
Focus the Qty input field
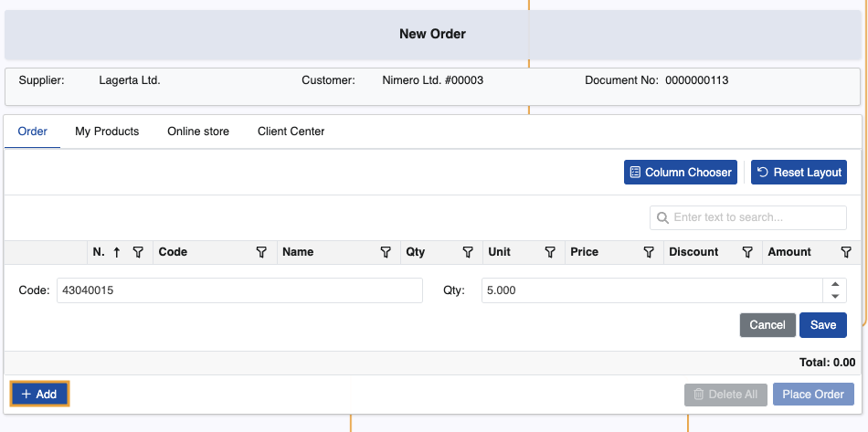pos(652,290)
